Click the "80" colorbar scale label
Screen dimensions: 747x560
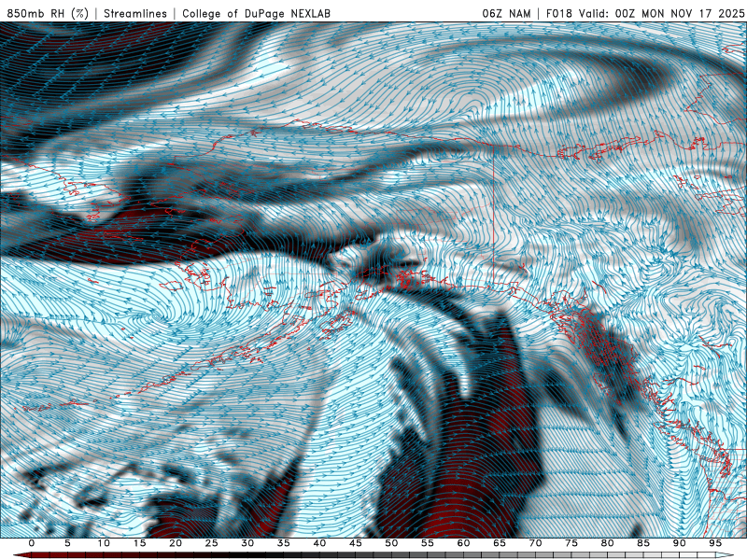point(608,543)
